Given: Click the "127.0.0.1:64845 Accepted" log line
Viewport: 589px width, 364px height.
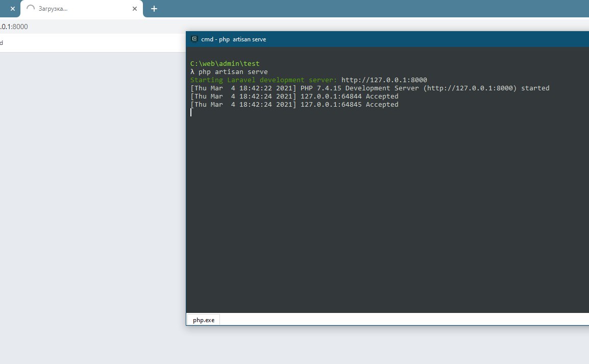Looking at the screenshot, I should tap(294, 105).
